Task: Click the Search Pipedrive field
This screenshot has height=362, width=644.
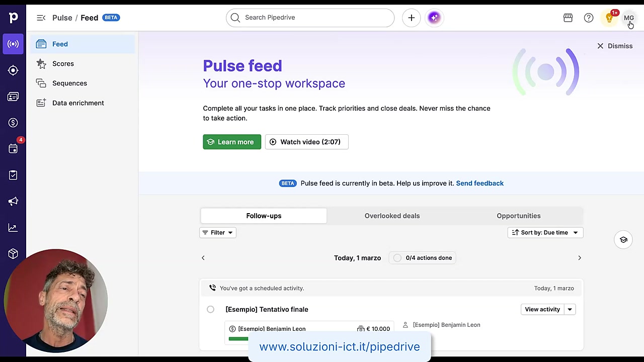Action: coord(310,18)
